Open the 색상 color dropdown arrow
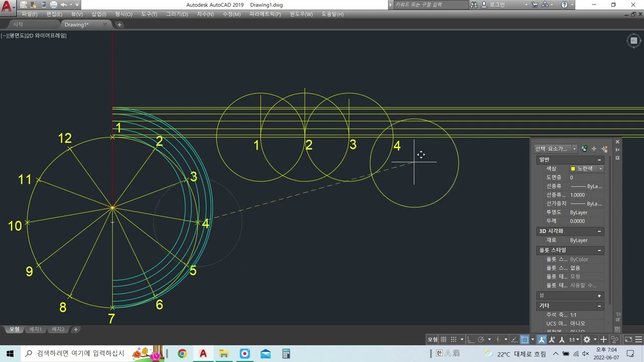This screenshot has height=362, width=644. tap(601, 169)
